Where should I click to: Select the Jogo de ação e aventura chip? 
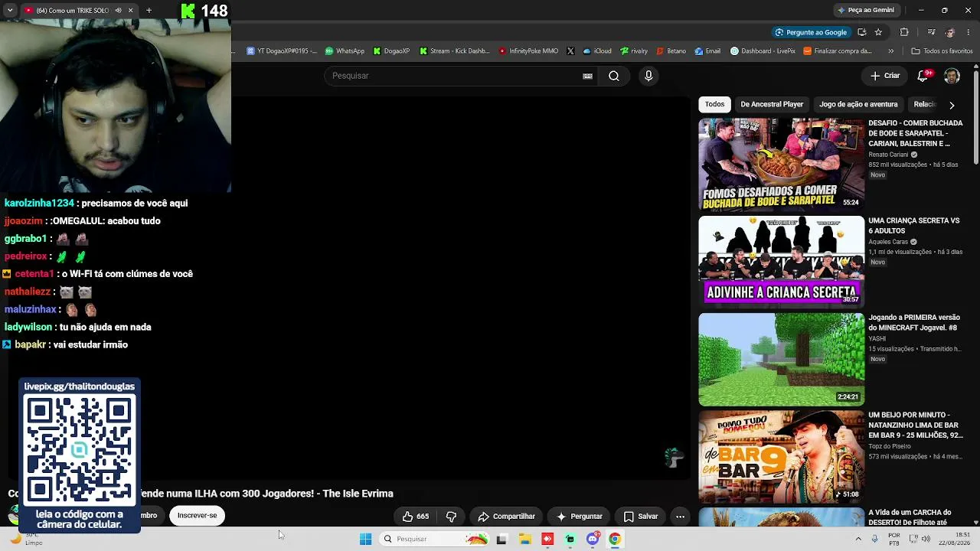858,104
